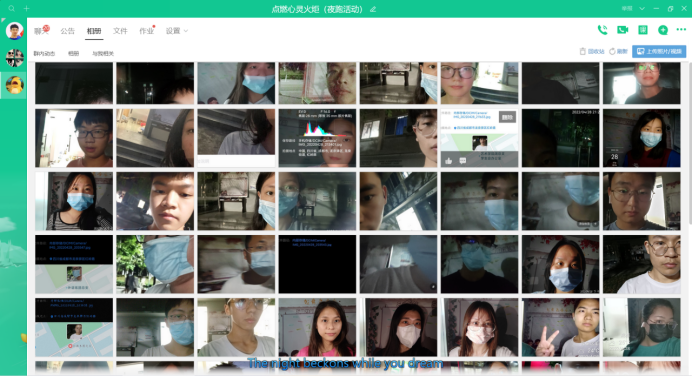
Task: Start a group voice call
Action: coord(602,30)
